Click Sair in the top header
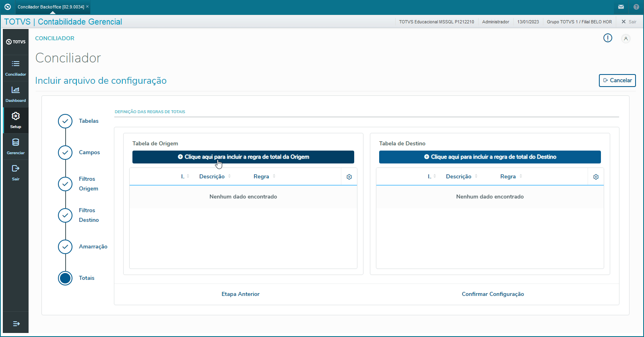 click(629, 22)
